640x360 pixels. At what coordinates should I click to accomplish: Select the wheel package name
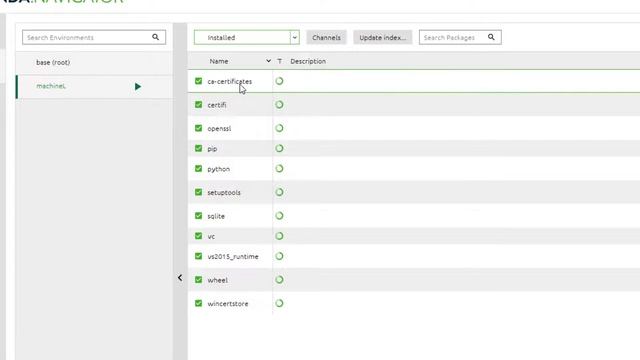218,280
